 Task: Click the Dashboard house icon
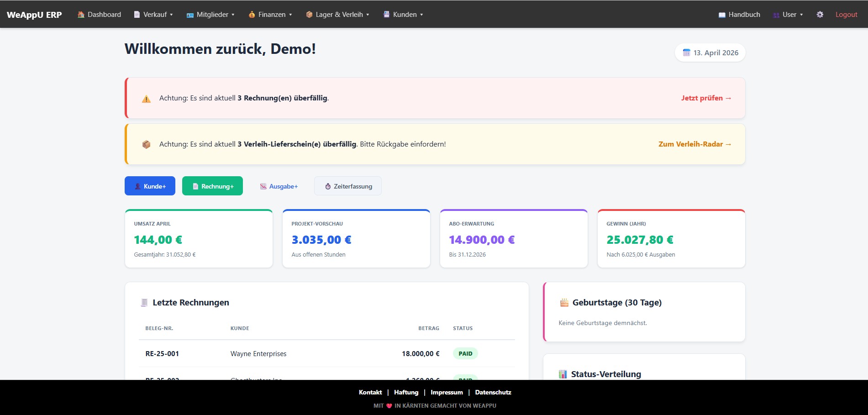pos(81,15)
